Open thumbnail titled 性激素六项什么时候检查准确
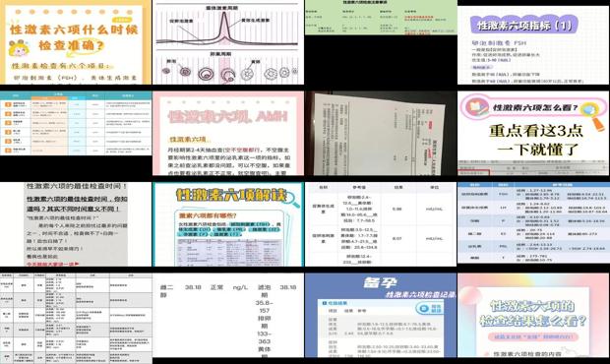Screen dimensions: 610x364 click(x=76, y=42)
